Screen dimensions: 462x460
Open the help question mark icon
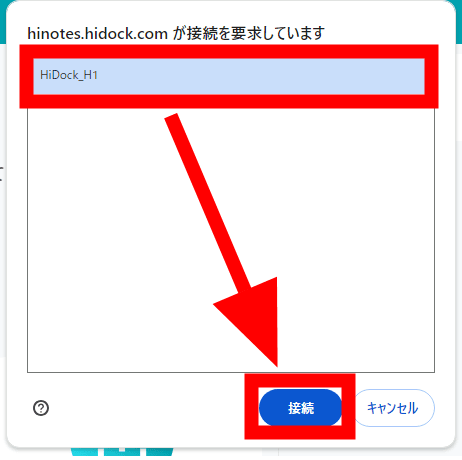coord(41,408)
